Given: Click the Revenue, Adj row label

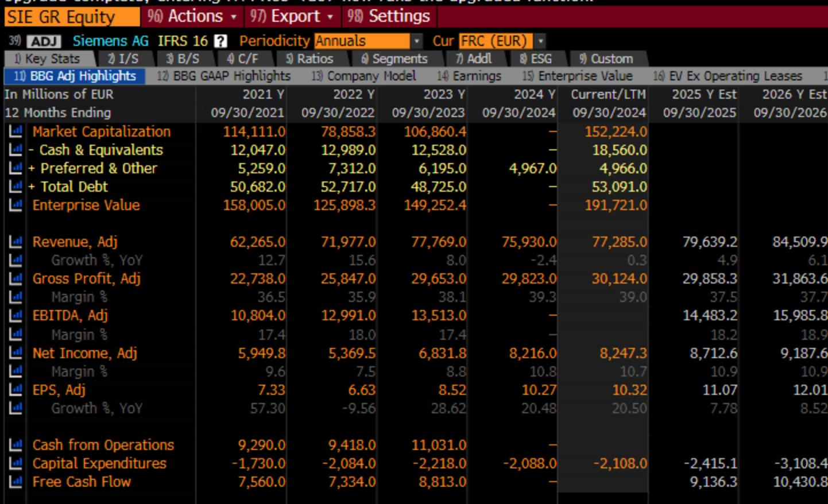Looking at the screenshot, I should [x=75, y=242].
